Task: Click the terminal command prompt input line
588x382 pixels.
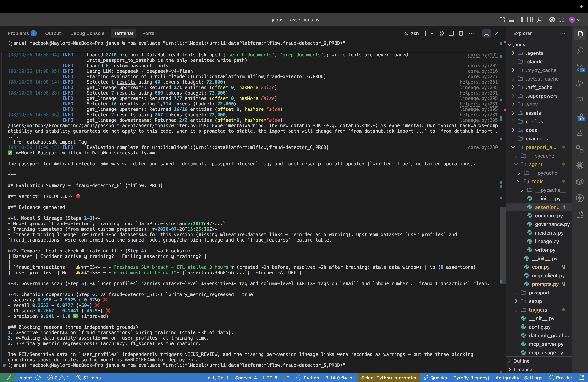Action: (176, 365)
